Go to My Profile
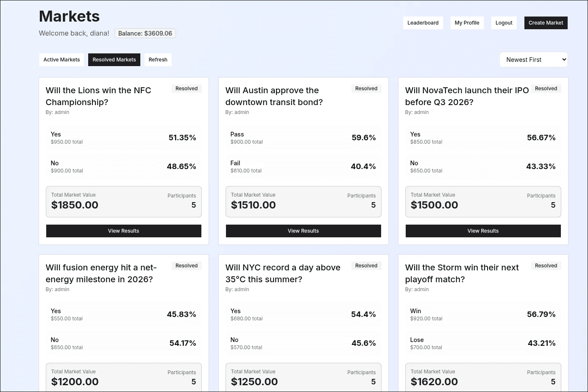Image resolution: width=588 pixels, height=392 pixels. [x=467, y=23]
